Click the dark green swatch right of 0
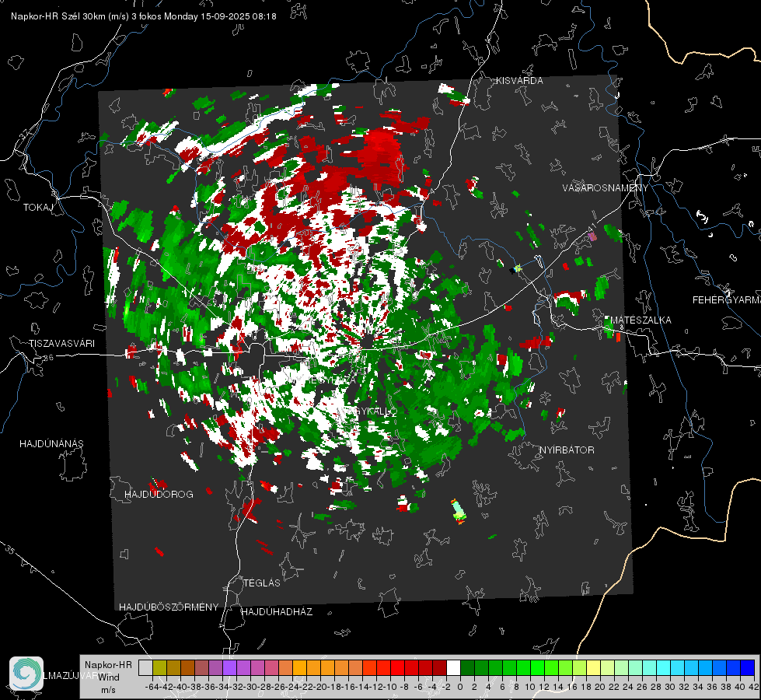 (x=467, y=668)
